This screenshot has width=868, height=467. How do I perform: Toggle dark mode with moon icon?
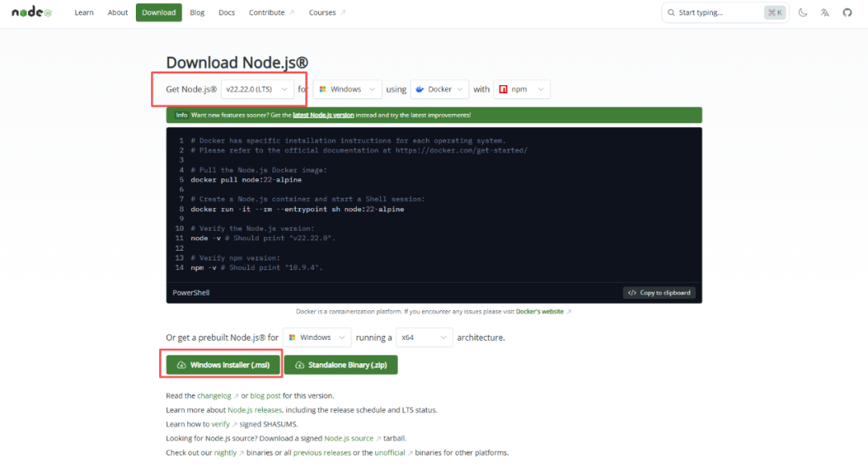803,12
